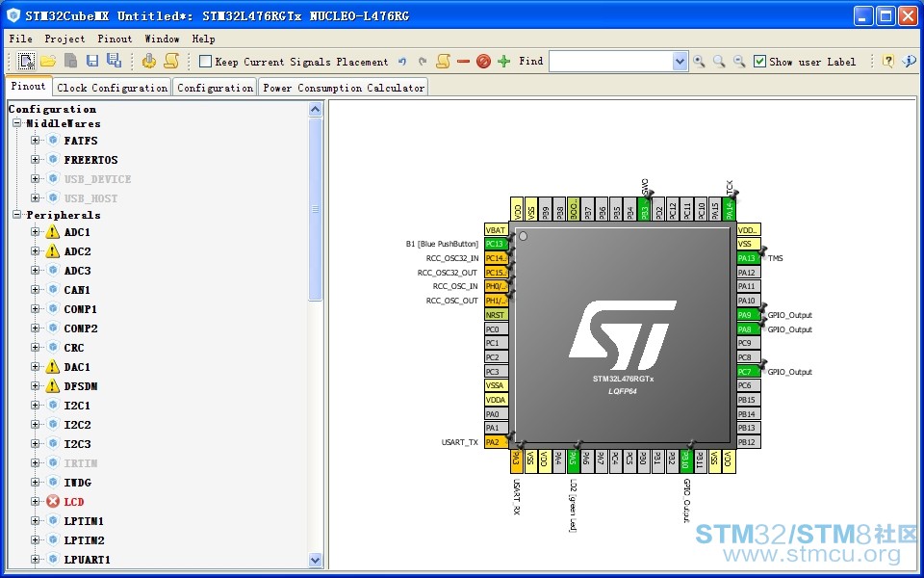Click the Open Project folder icon
Viewport: 924px width, 578px height.
(48, 61)
